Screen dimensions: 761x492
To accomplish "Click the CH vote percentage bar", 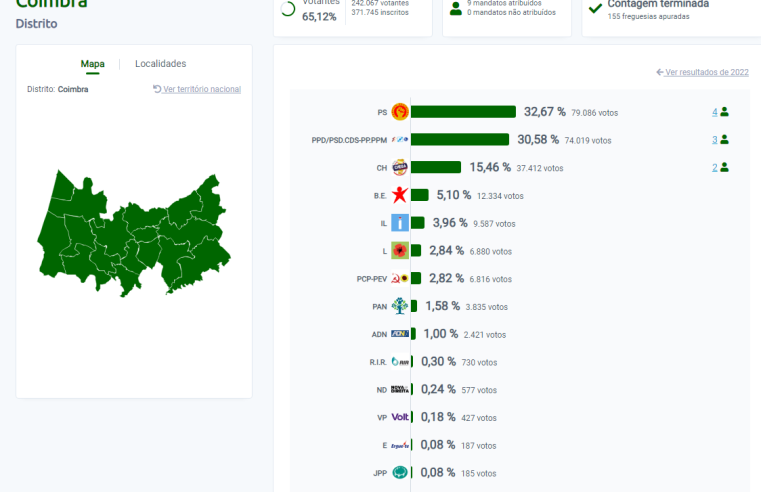I will (x=436, y=167).
